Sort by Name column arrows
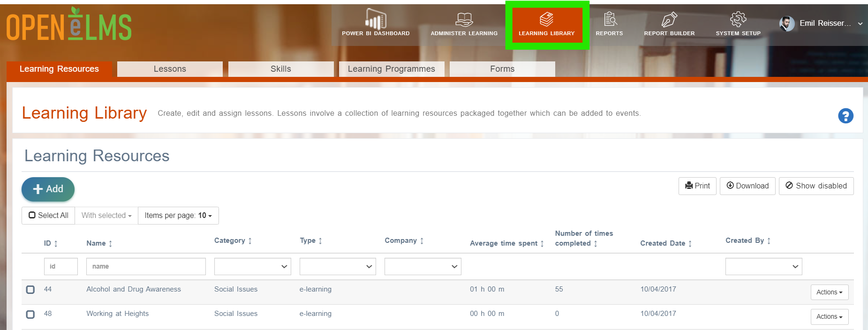Viewport: 868px width, 330px height. pos(110,244)
